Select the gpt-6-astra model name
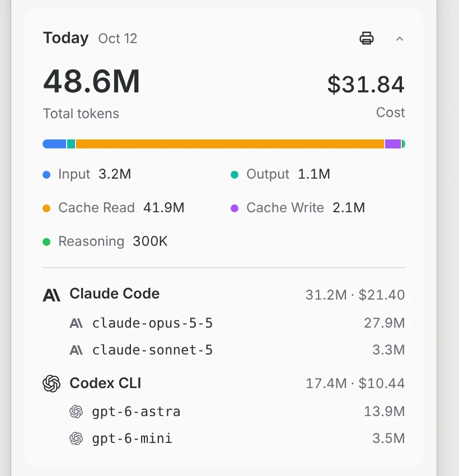The image size is (459, 476). (136, 412)
